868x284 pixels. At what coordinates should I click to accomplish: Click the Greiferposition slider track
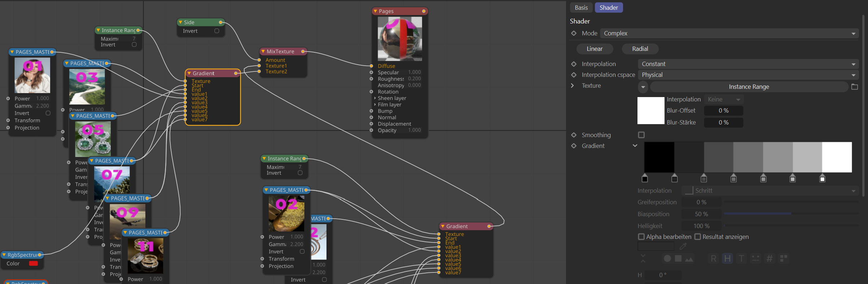[x=791, y=202]
